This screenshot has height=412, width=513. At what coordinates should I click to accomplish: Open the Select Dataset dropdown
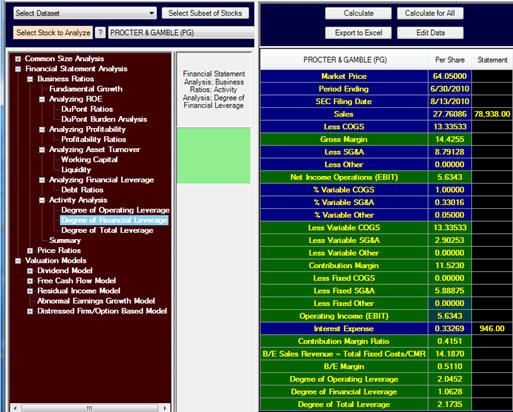click(85, 13)
